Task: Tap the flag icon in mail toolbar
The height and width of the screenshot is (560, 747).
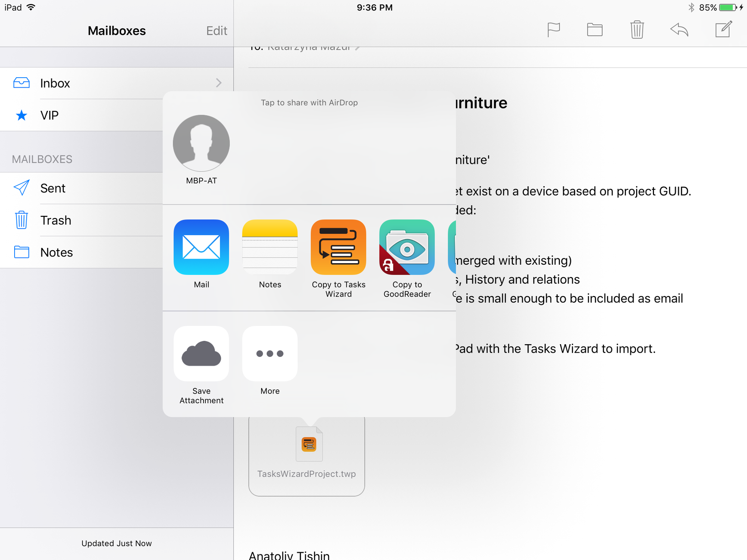Action: click(554, 30)
